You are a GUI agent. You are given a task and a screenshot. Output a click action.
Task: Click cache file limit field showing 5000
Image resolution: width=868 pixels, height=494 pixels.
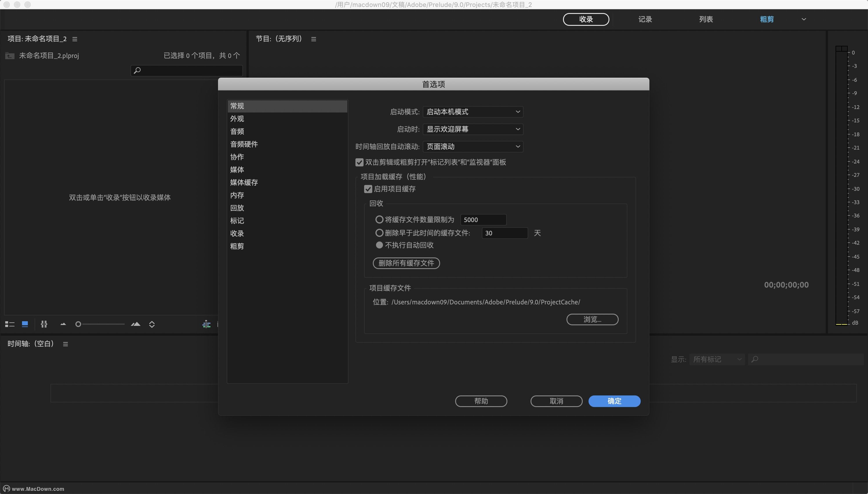483,219
